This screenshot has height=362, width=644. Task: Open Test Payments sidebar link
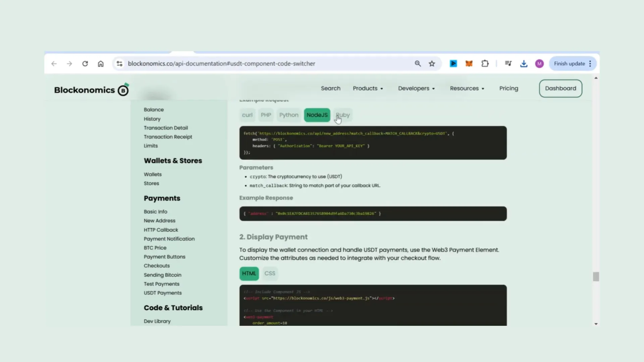point(161,284)
